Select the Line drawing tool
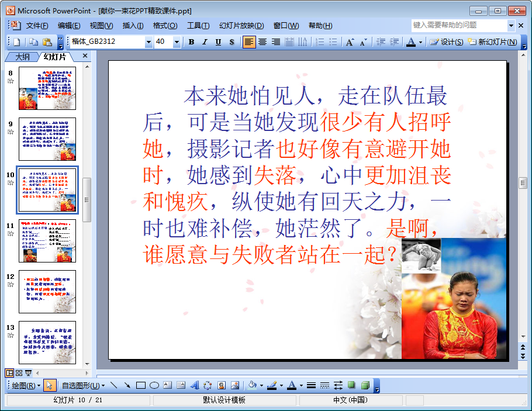Image resolution: width=532 pixels, height=411 pixels. point(113,385)
